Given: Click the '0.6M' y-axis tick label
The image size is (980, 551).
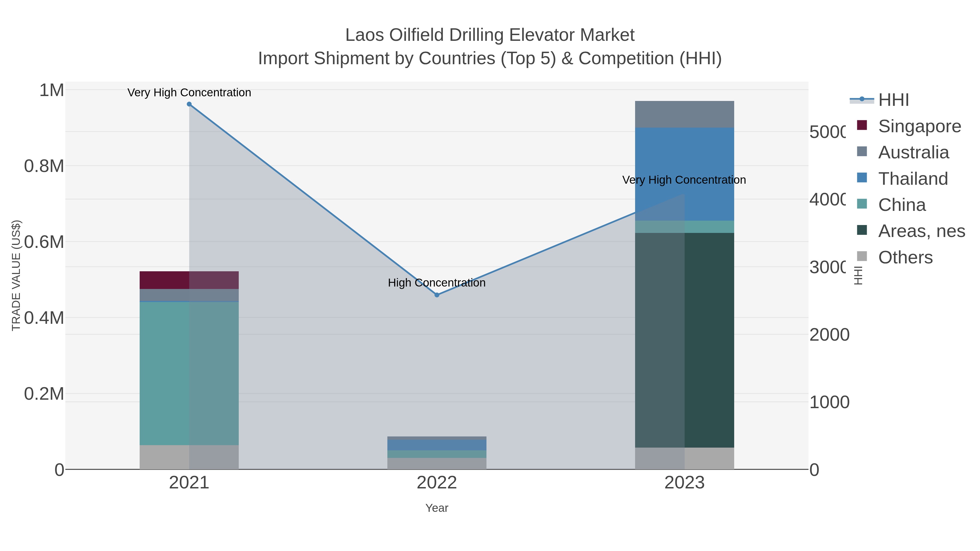Looking at the screenshot, I should pyautogui.click(x=44, y=242).
